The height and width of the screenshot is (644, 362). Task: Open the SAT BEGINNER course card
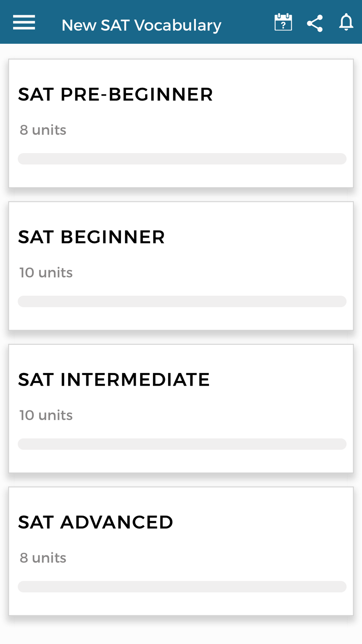[181, 266]
